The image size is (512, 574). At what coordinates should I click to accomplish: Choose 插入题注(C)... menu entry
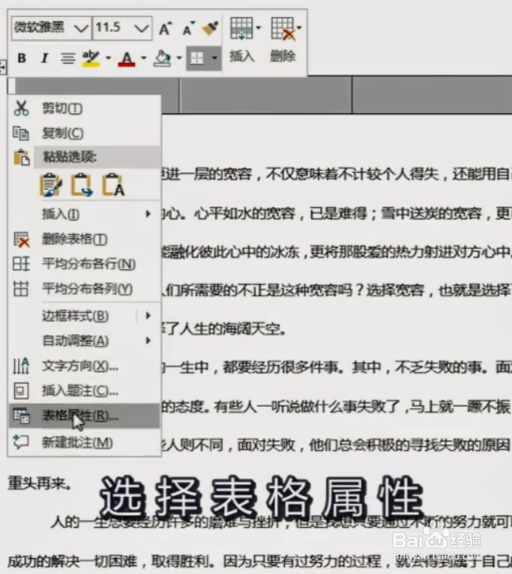pos(84,391)
